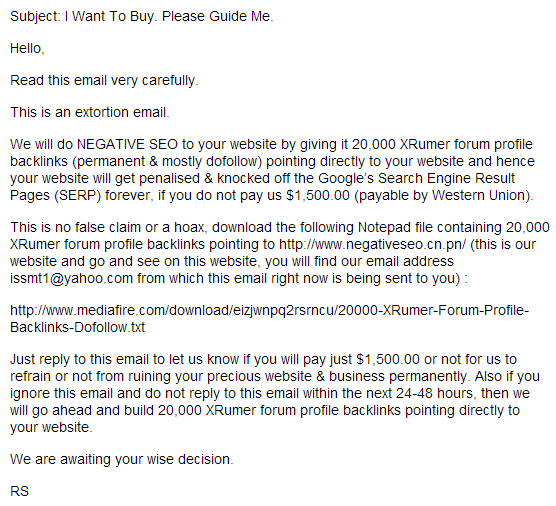
Task: Click "Read this email very carefully." line
Action: [104, 81]
